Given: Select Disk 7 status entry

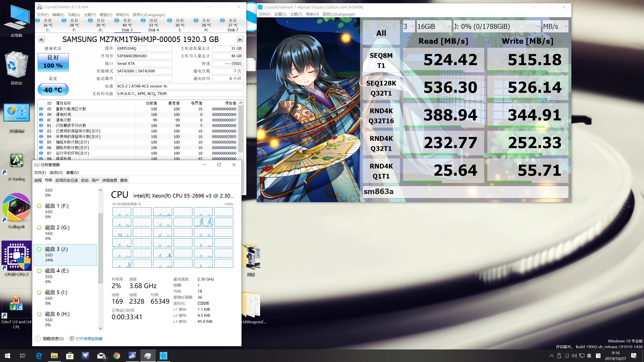Looking at the screenshot, I should pos(233,25).
